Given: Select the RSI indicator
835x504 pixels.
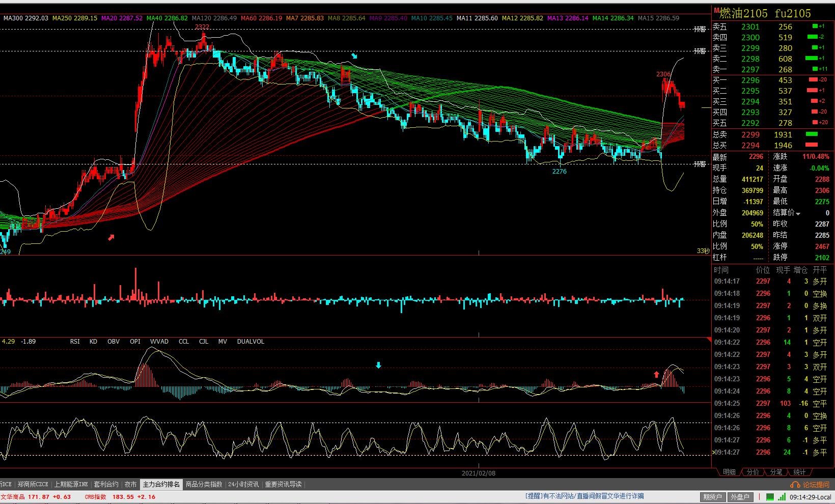Looking at the screenshot, I should point(75,342).
